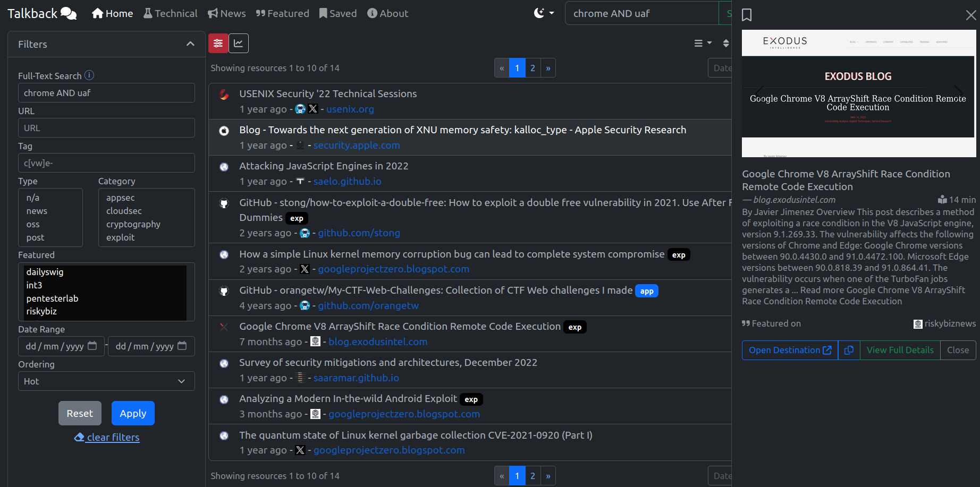
Task: Click the URL filter input
Action: point(106,128)
